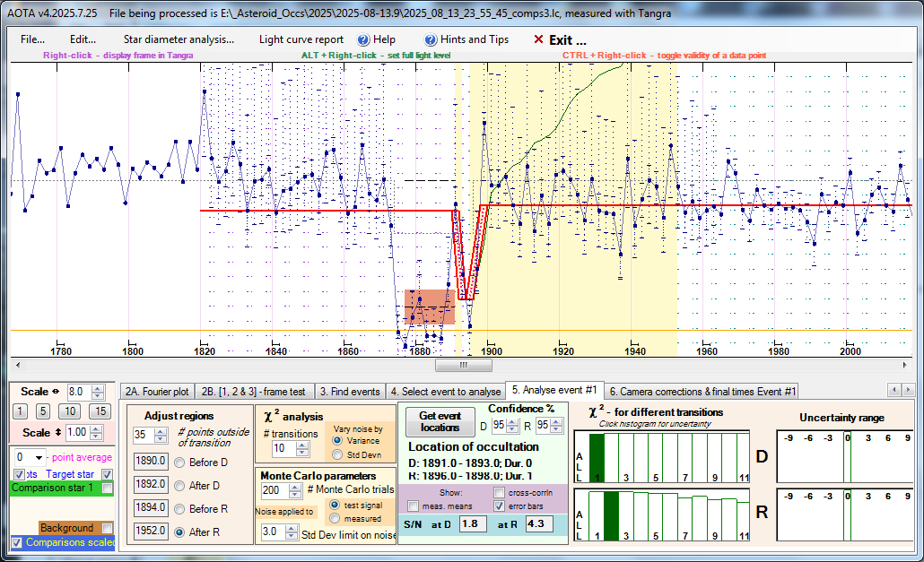Open Hints and Tips icon

click(x=431, y=39)
